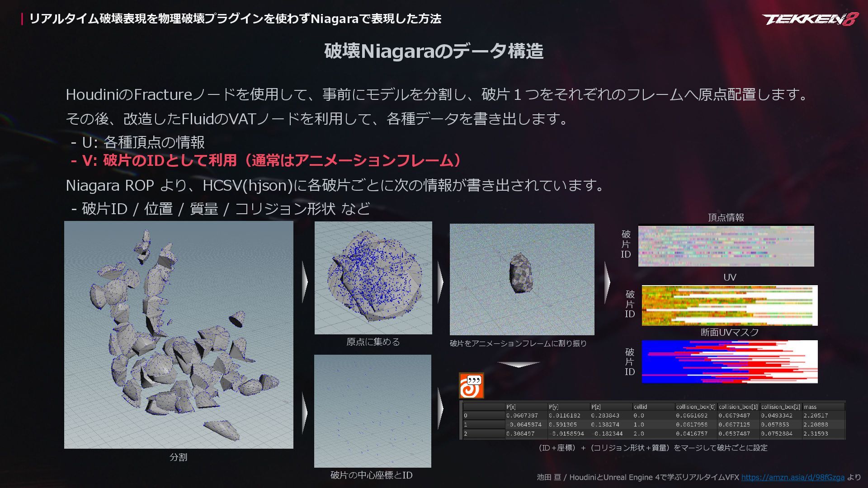
Task: Click the arrow right of the split image
Action: (x=305, y=282)
